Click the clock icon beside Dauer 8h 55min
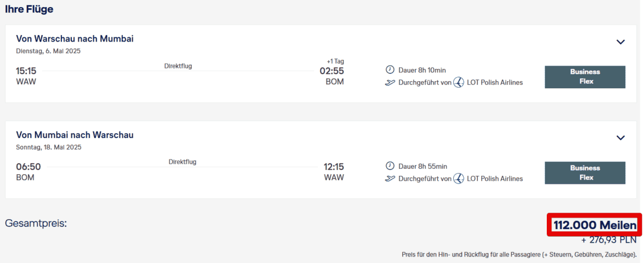 pos(390,167)
